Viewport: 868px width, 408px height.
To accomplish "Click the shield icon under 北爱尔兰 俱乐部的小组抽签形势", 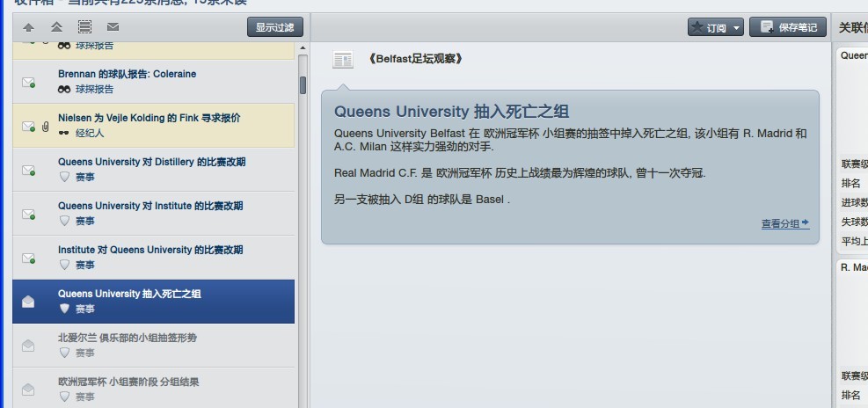I will tap(64, 353).
